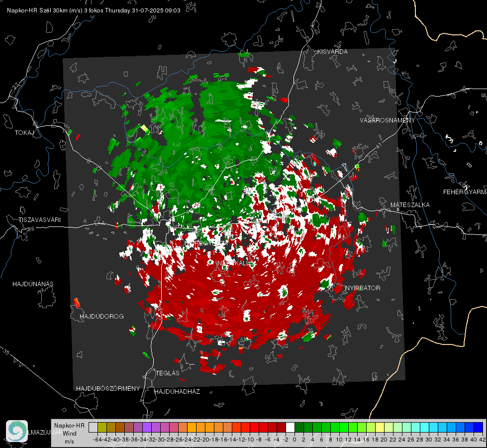Select the HAJDÚNÁNÁS city label
487x448 pixels.
tap(33, 284)
